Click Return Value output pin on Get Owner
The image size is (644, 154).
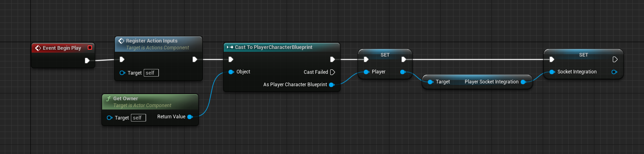click(x=190, y=117)
